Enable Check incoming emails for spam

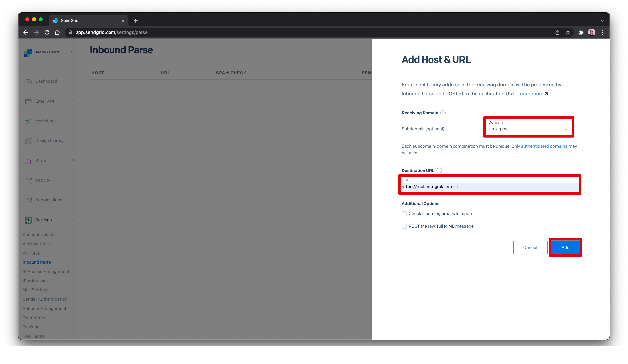tap(404, 214)
